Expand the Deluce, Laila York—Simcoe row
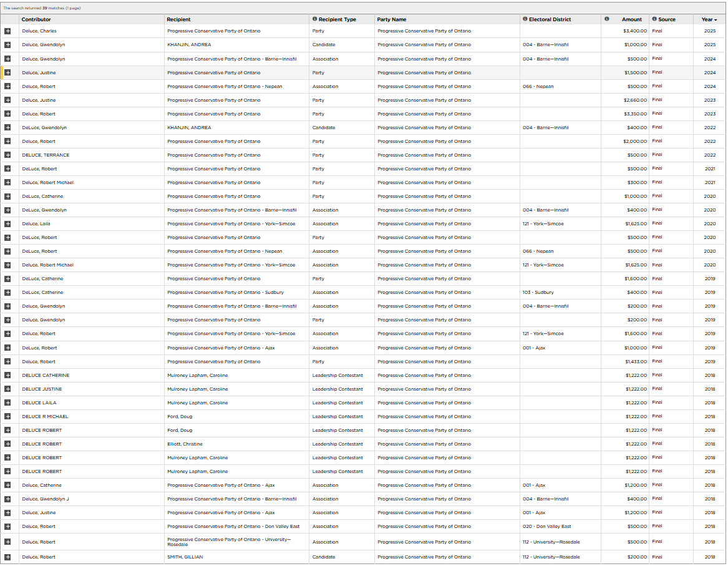This screenshot has width=728, height=566. 7,224
